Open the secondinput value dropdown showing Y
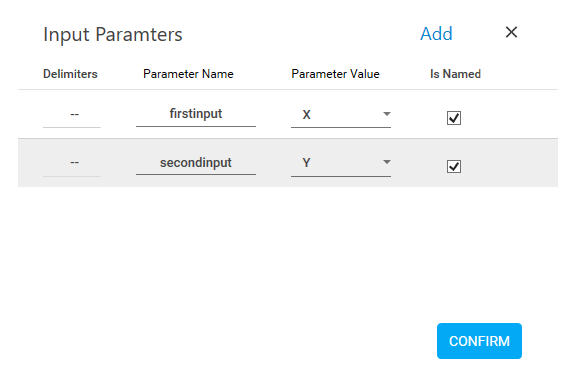The width and height of the screenshot is (578, 389). [x=341, y=163]
